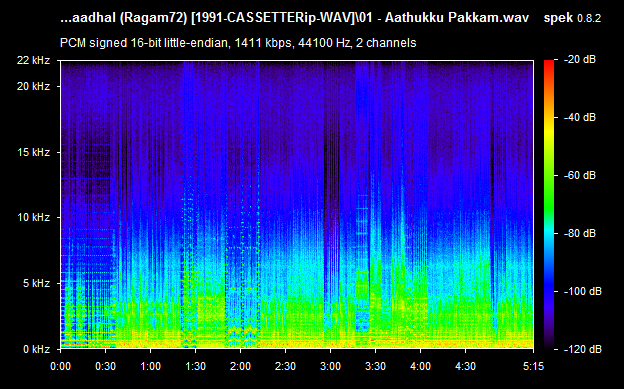
Task: Click the 0:30 time axis label
Action: click(105, 366)
